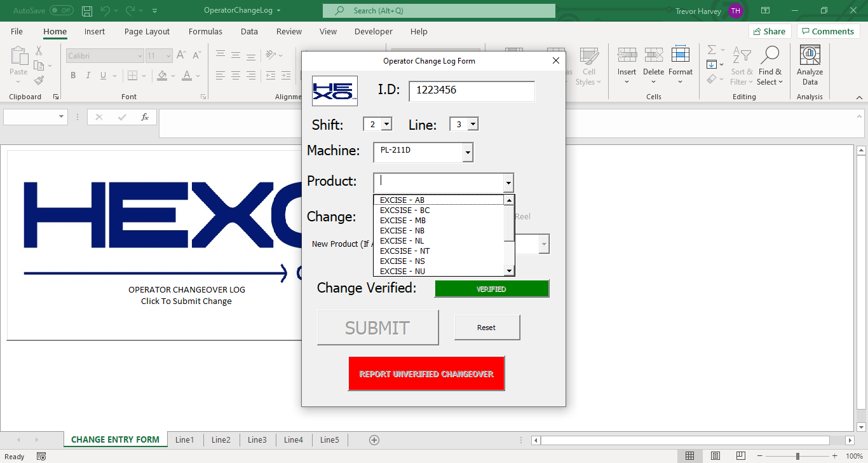Click REPORT UNVERIFIED CHANGEOVER button

[426, 373]
